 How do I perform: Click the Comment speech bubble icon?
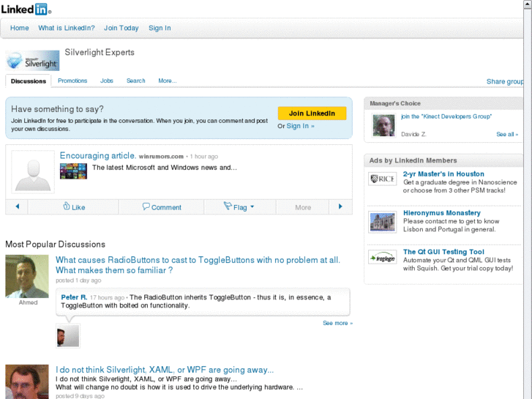pos(146,206)
